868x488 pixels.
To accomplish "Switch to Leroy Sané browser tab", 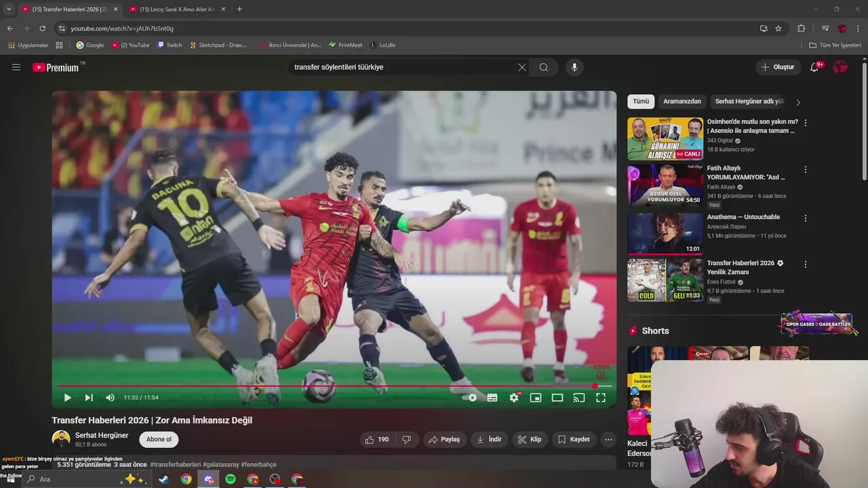I will click(x=177, y=9).
